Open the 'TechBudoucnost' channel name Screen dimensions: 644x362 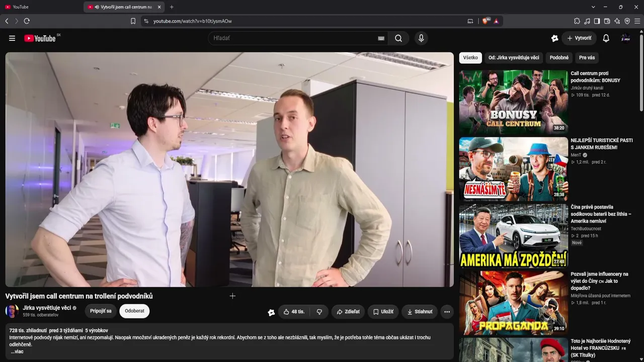(586, 229)
